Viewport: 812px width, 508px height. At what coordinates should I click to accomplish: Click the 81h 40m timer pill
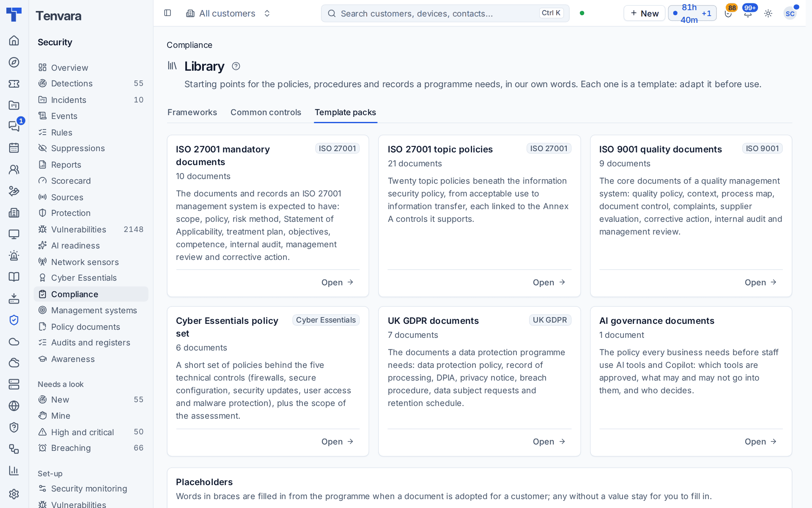(692, 13)
